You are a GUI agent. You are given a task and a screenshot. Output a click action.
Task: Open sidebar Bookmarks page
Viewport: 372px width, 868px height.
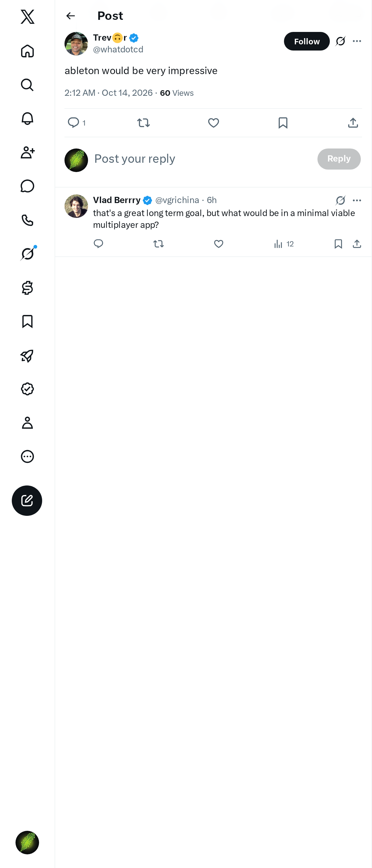tap(27, 321)
